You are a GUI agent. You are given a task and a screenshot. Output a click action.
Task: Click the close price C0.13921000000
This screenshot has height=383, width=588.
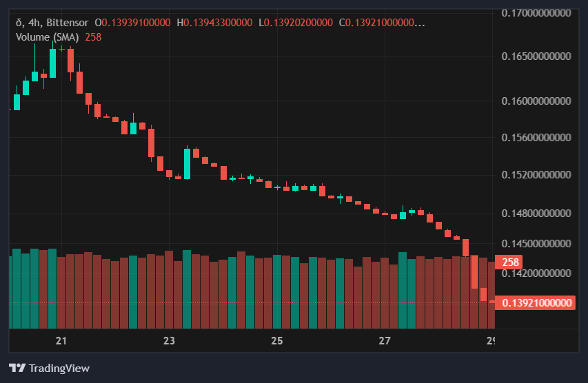pyautogui.click(x=382, y=23)
